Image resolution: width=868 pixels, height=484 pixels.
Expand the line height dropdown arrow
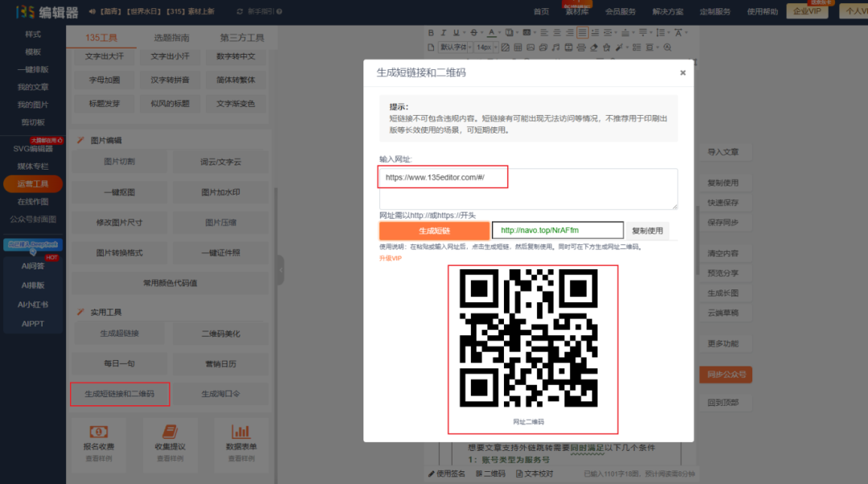click(x=668, y=33)
